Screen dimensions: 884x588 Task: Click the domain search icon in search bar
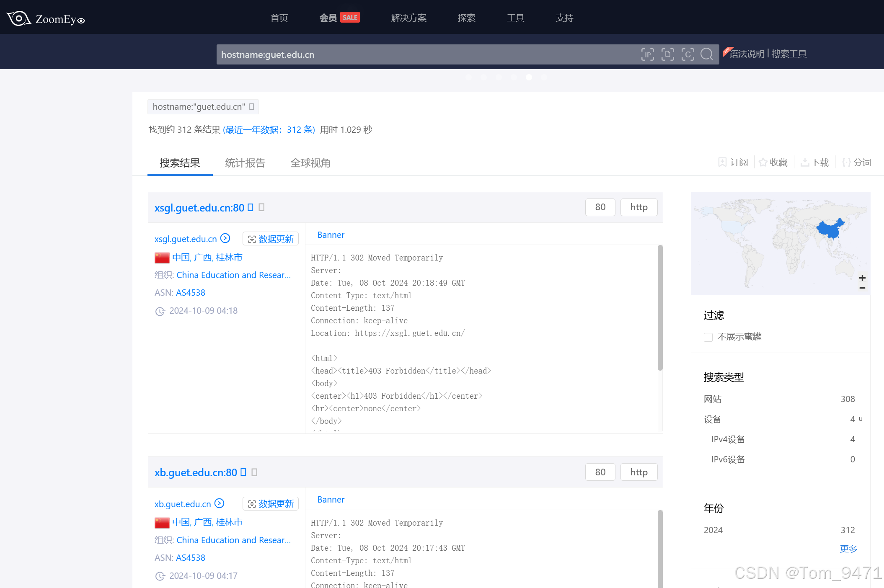pos(667,54)
